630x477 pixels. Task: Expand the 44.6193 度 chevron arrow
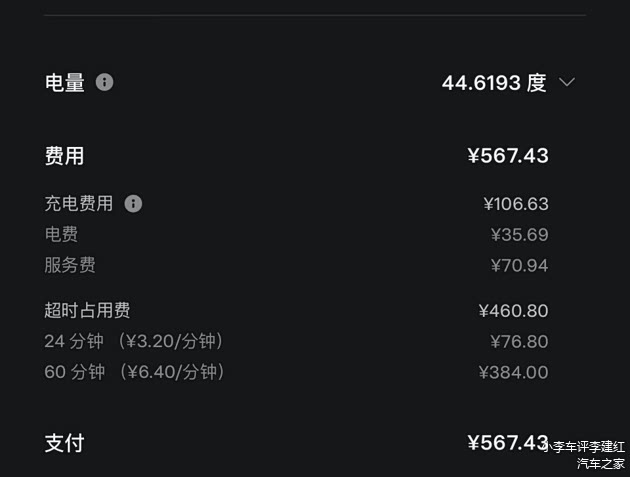pyautogui.click(x=567, y=82)
